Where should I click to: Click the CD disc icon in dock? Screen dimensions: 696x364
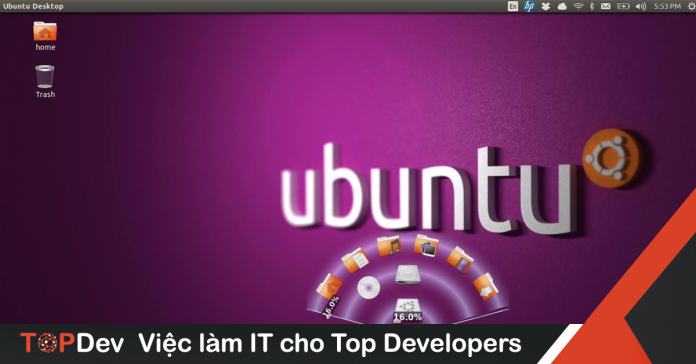coord(368,288)
